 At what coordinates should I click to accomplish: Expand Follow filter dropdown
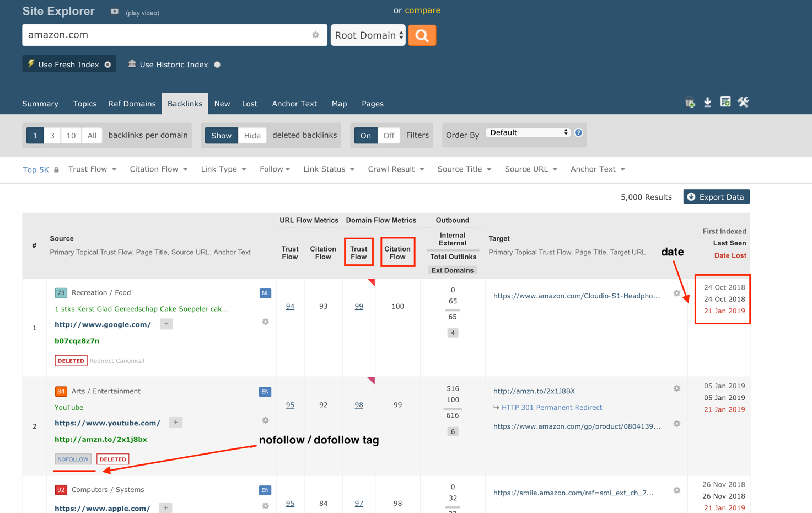(275, 169)
